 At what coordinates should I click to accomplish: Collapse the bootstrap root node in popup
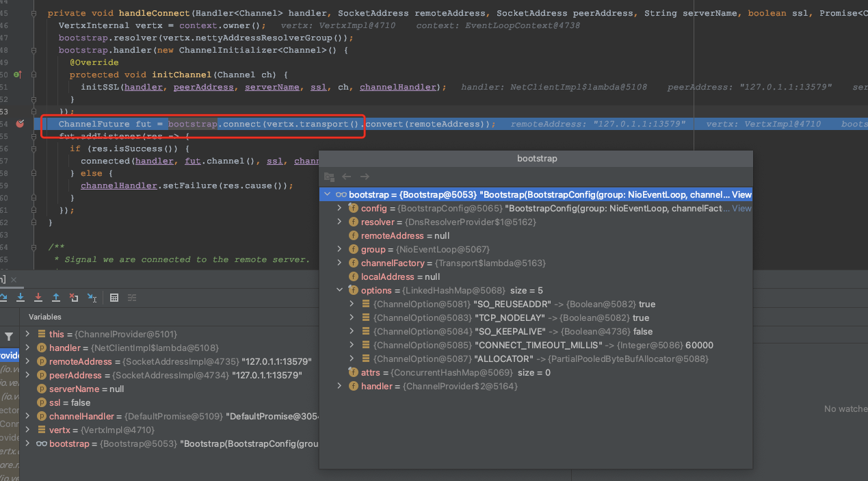click(x=328, y=195)
